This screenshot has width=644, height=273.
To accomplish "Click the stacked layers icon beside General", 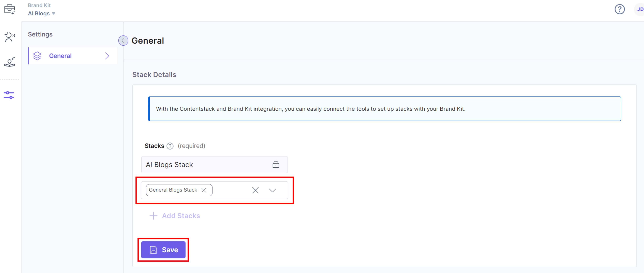I will coord(37,56).
